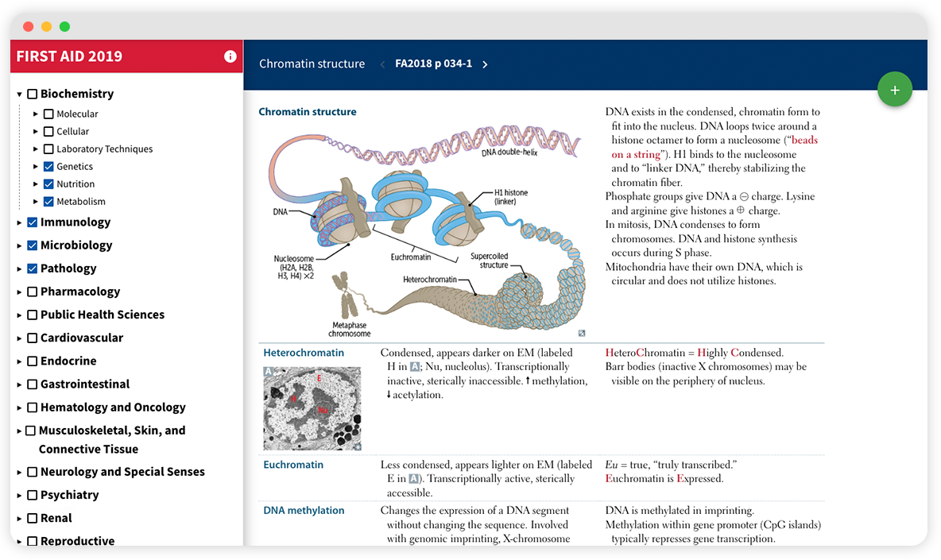Click the FA2018 p 034-1 page reference
This screenshot has height=560, width=941.
[x=433, y=64]
